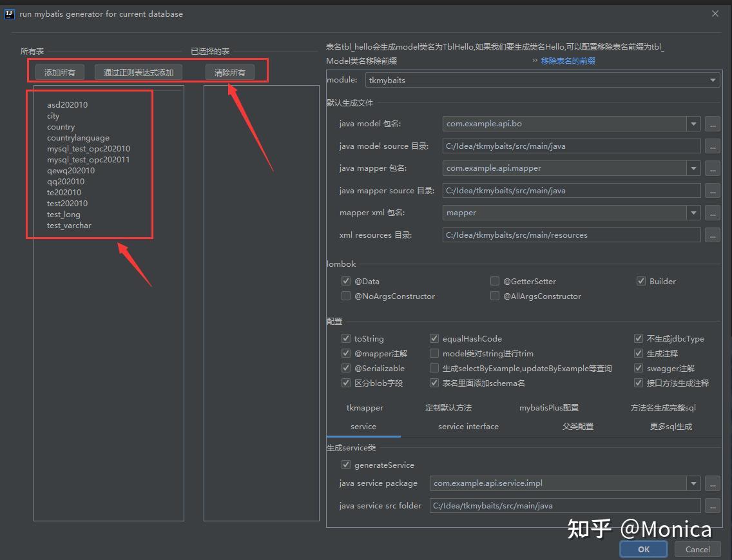Expand the java mapper package dropdown arrow
The width and height of the screenshot is (732, 560).
[693, 168]
